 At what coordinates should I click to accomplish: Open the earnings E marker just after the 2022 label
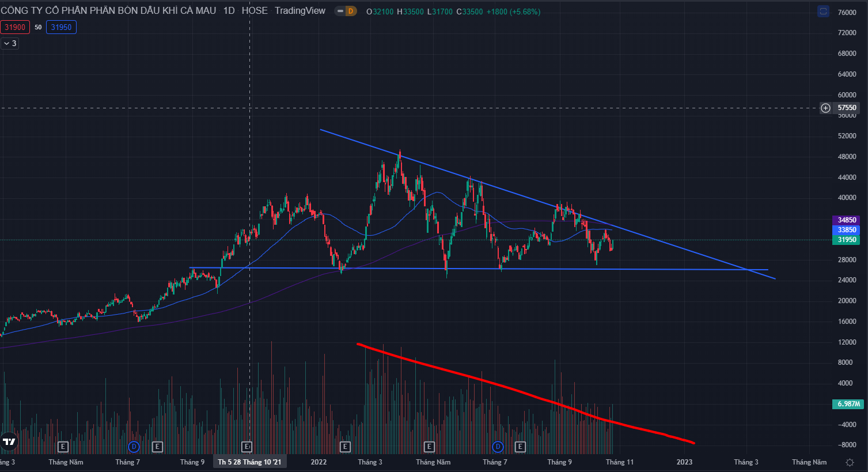point(345,447)
